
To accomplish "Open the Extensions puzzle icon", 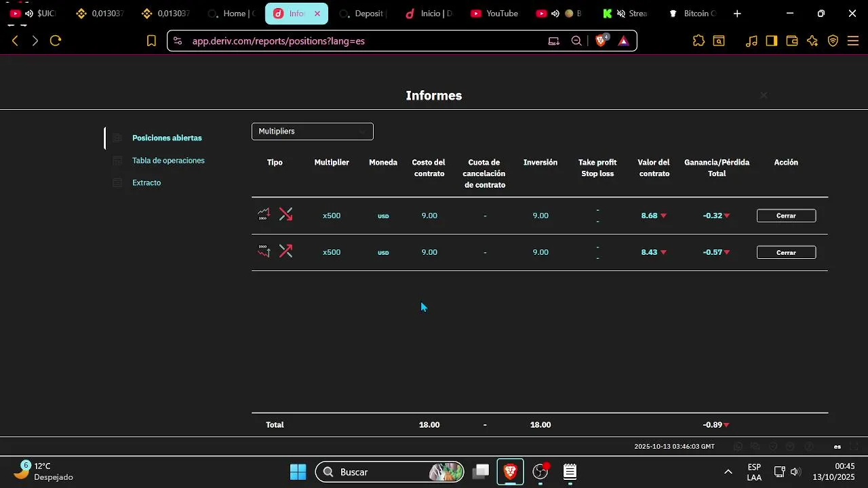I will [x=698, y=41].
